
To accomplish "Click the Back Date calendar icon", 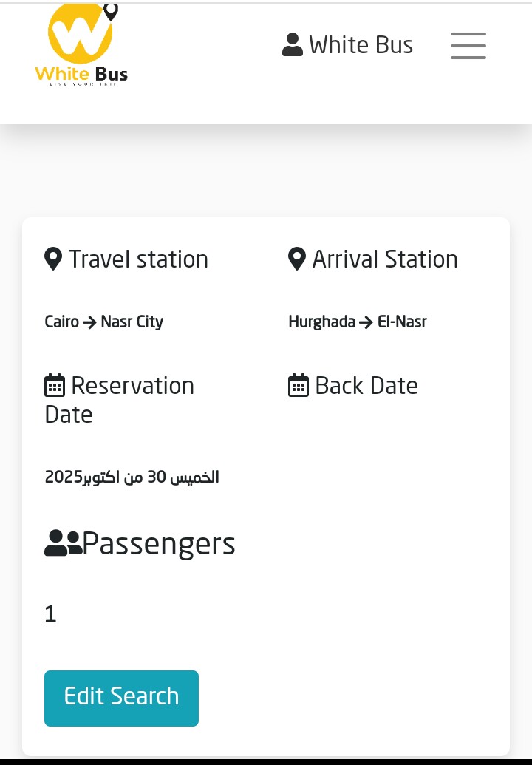I will coord(298,386).
